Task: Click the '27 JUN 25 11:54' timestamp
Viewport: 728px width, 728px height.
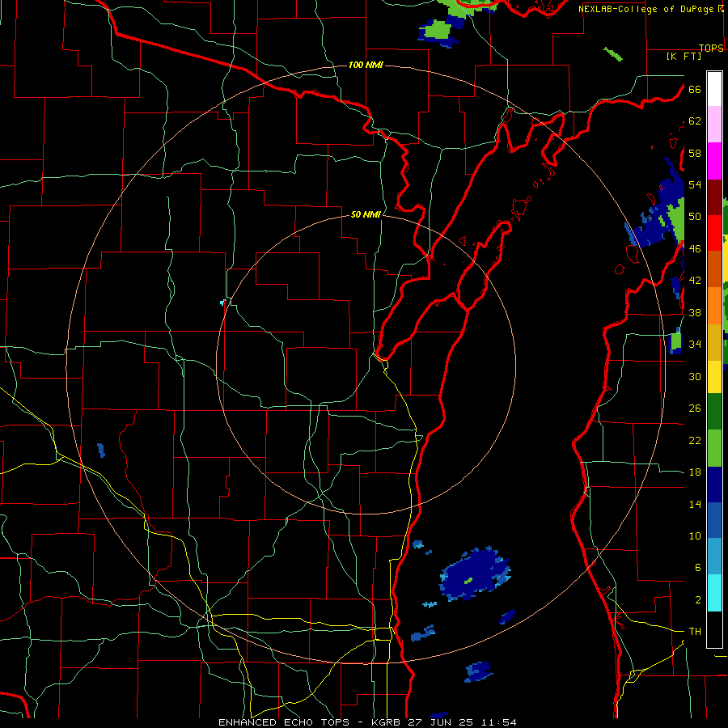Action: click(x=462, y=722)
